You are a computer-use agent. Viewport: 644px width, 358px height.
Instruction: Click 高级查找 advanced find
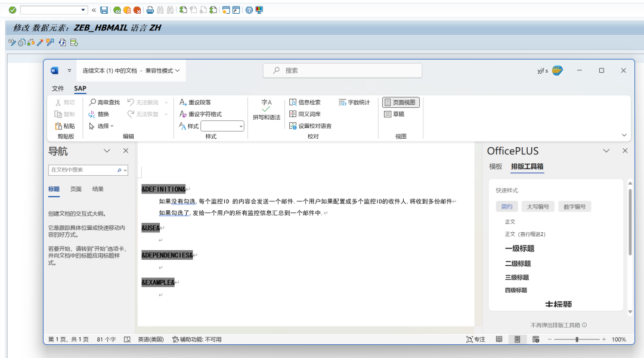click(x=104, y=102)
